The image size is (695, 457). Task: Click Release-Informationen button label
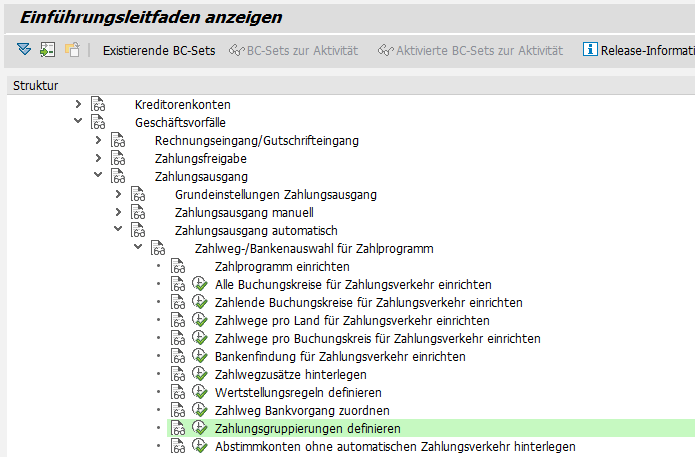click(646, 50)
